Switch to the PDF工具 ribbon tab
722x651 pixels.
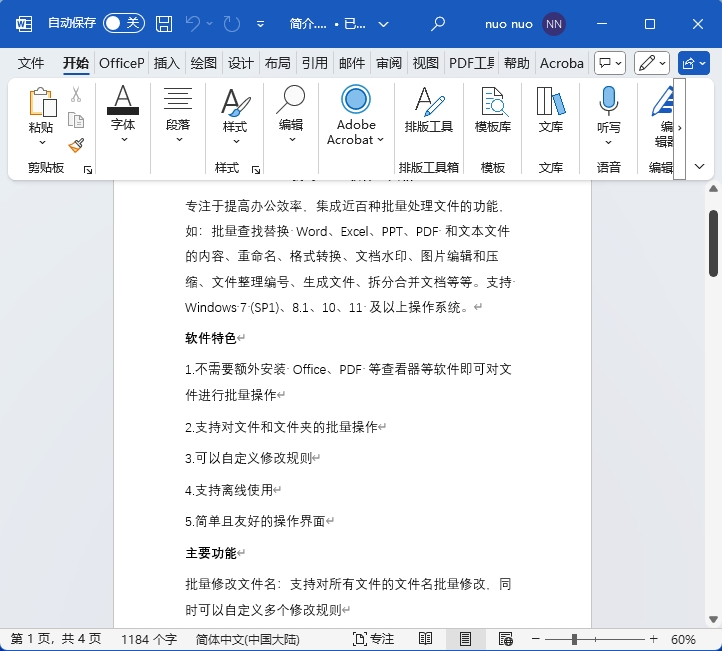472,63
